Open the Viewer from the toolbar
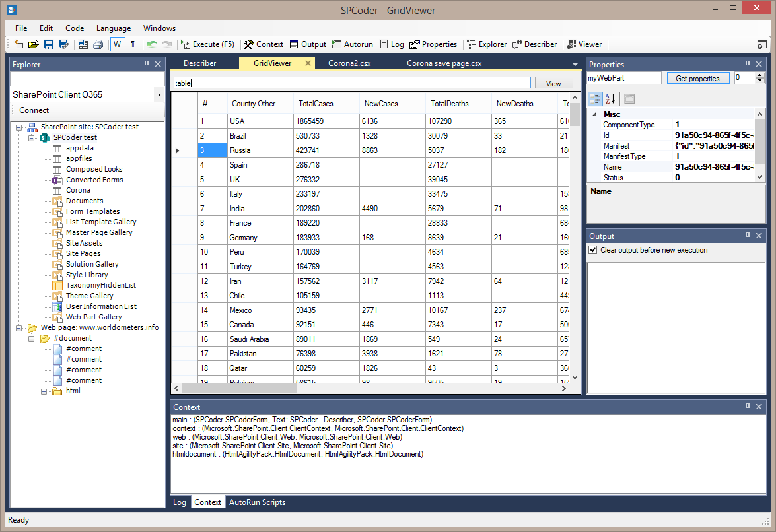Screen dimensions: 776x532 pos(584,44)
